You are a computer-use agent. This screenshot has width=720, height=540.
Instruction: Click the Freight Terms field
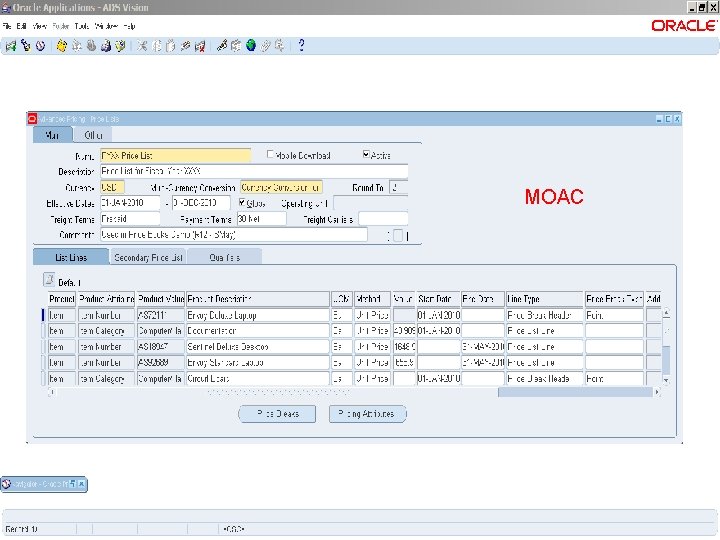click(x=130, y=219)
